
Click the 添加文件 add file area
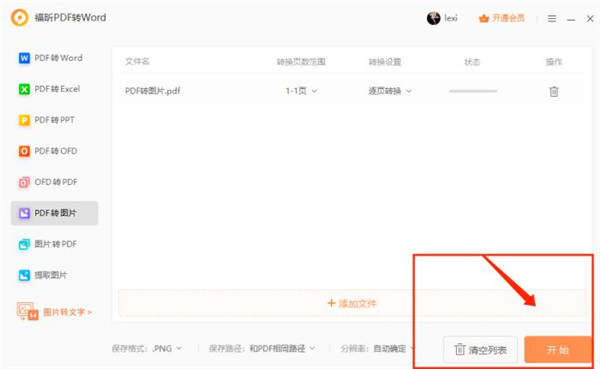coord(352,304)
